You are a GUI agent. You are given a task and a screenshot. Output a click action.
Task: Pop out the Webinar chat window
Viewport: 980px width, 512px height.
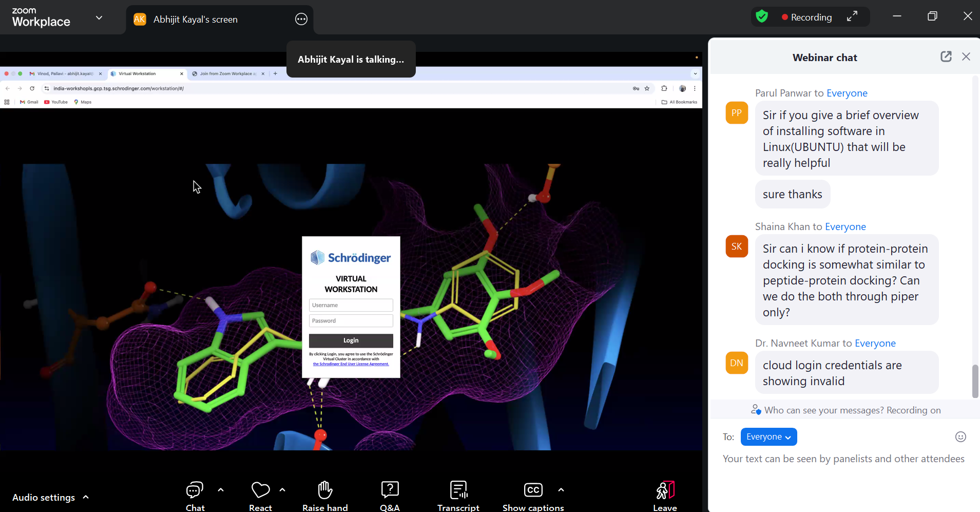click(x=946, y=56)
